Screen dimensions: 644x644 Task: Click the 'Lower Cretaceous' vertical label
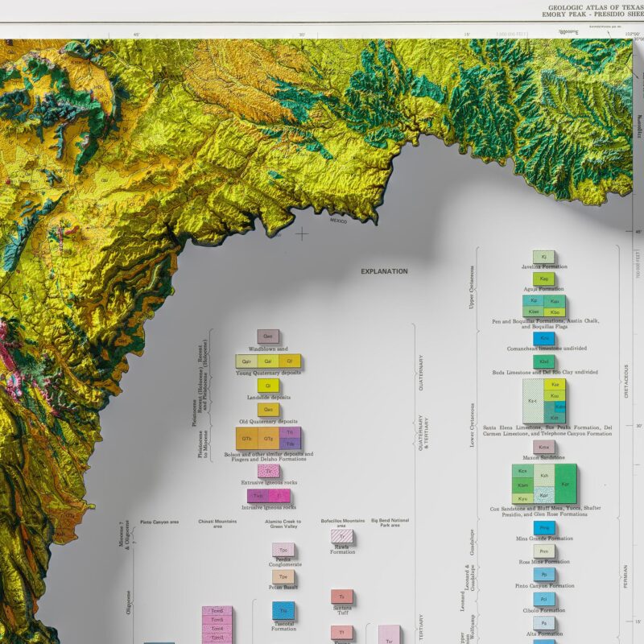(x=473, y=425)
